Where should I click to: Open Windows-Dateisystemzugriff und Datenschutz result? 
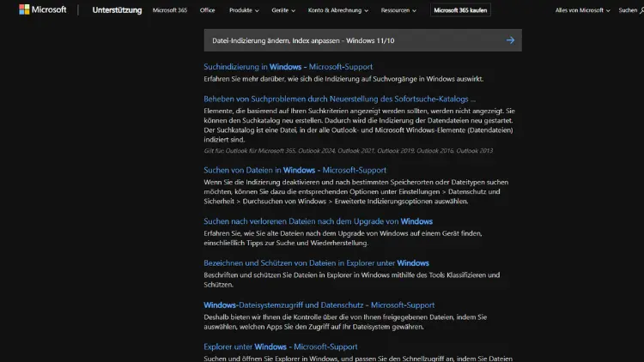pos(319,305)
